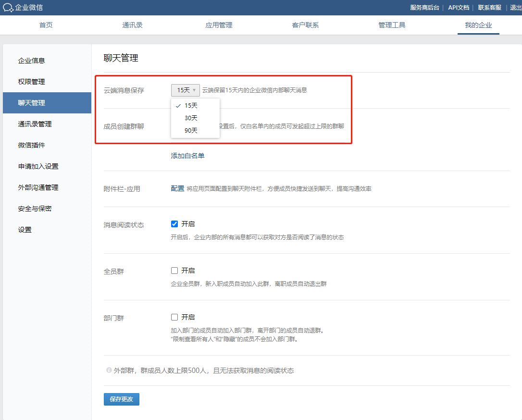The image size is (522, 420).
Task: Go to the 客户联系 tab
Action: 305,25
